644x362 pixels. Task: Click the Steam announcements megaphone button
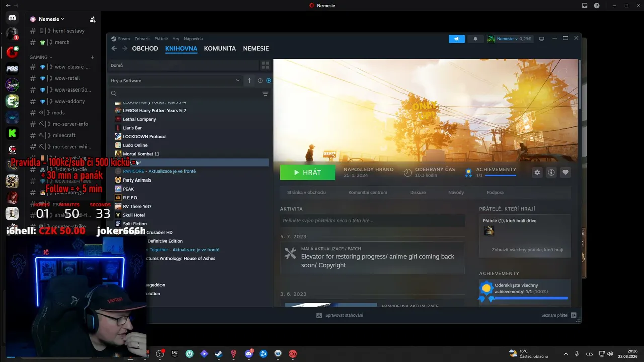(x=457, y=39)
